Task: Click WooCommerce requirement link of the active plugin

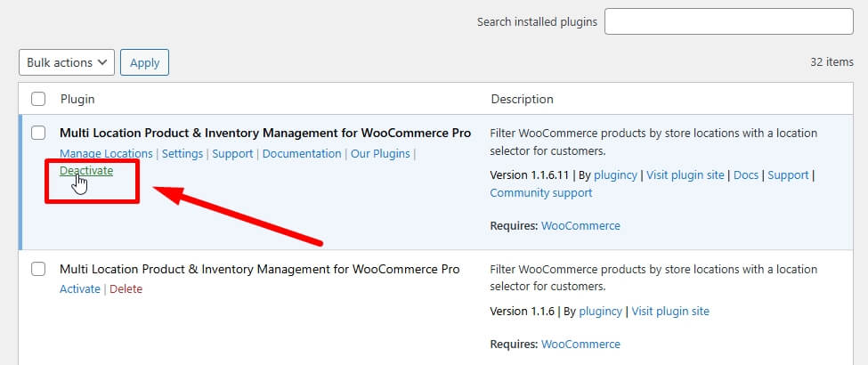Action: [580, 226]
